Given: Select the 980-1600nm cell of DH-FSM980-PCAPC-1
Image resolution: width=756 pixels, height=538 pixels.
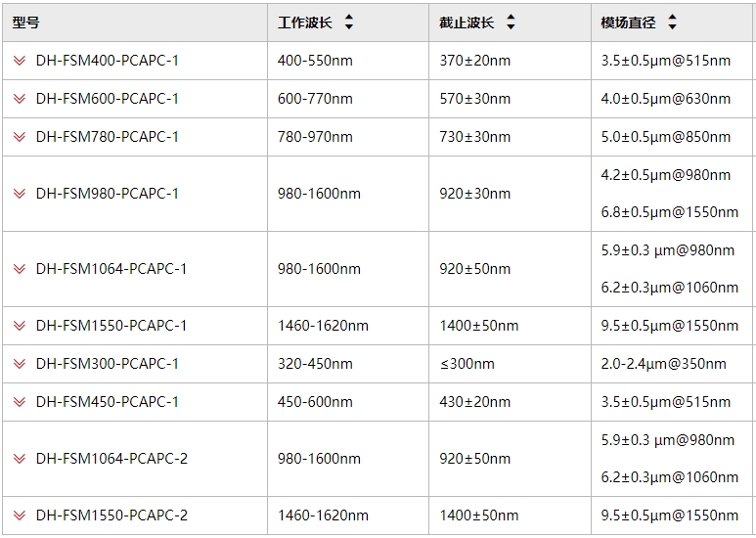Looking at the screenshot, I should point(319,194).
